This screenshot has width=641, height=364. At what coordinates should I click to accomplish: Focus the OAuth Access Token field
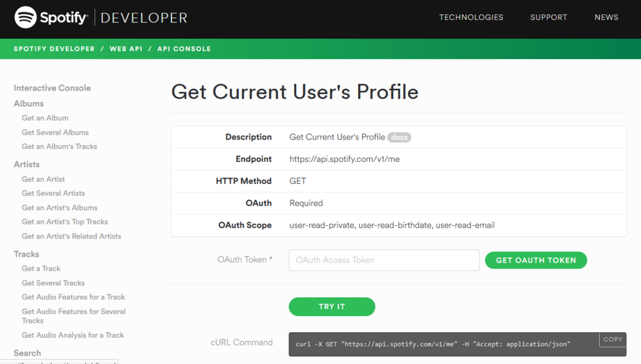pyautogui.click(x=384, y=260)
